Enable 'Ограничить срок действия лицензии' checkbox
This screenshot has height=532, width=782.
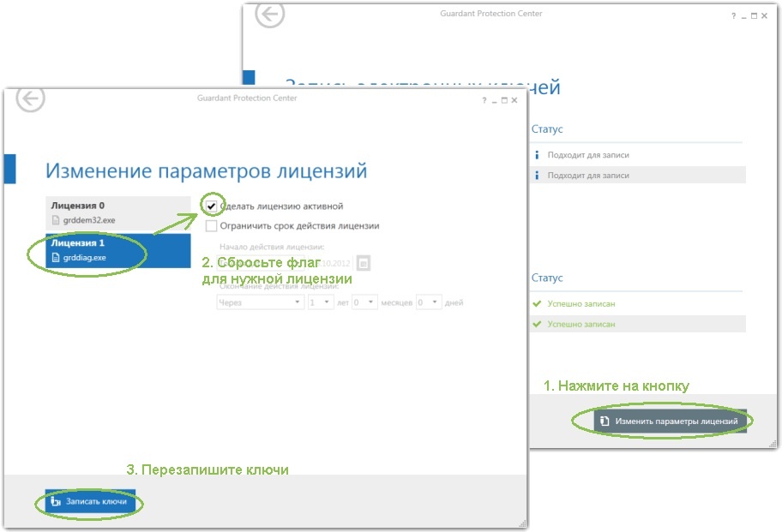point(211,226)
